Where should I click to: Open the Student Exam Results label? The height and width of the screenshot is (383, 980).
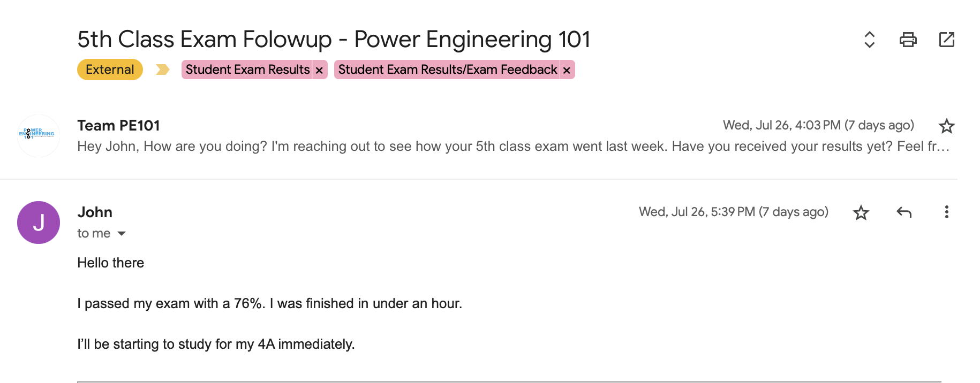tap(247, 70)
